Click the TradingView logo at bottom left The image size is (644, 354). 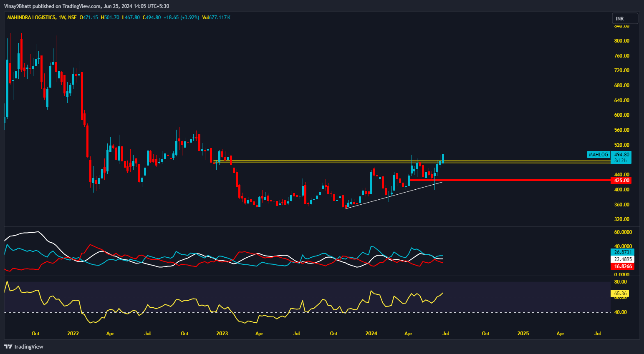coord(24,346)
